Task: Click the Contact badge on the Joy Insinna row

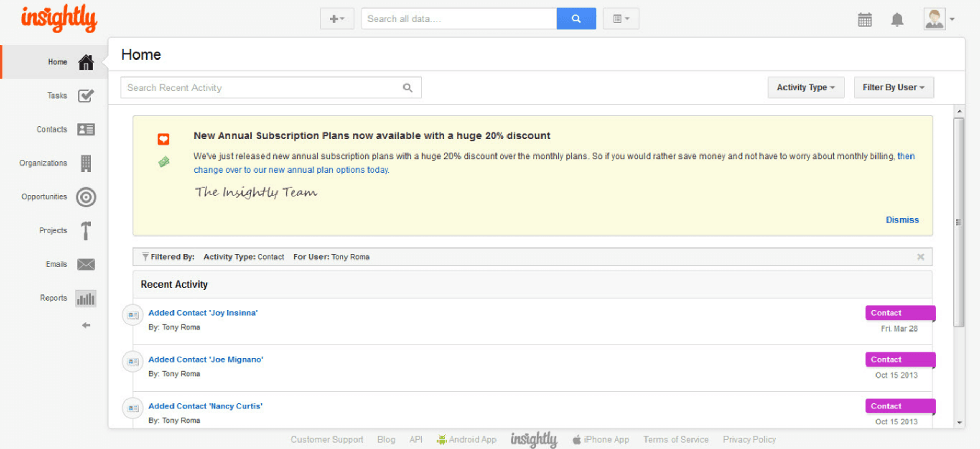Action: (x=900, y=313)
